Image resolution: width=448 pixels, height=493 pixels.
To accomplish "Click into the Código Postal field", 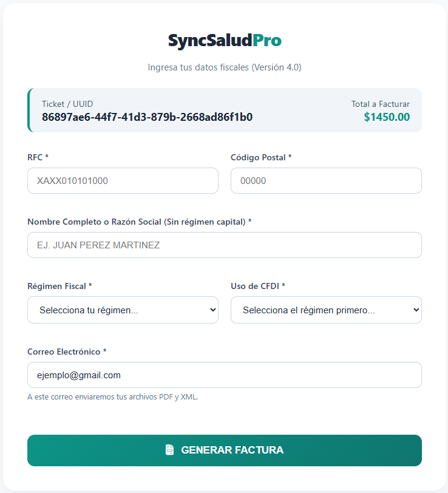I will point(326,181).
